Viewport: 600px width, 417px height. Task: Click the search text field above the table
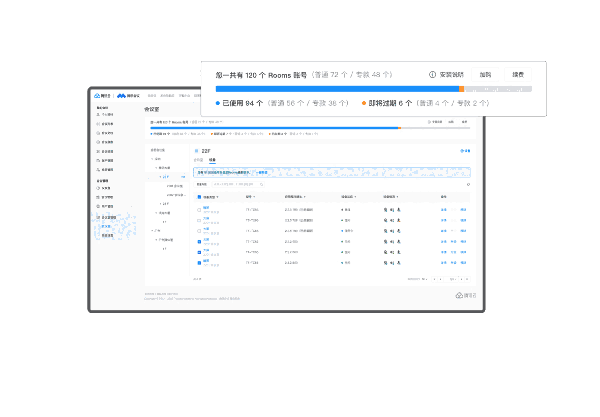(x=236, y=184)
